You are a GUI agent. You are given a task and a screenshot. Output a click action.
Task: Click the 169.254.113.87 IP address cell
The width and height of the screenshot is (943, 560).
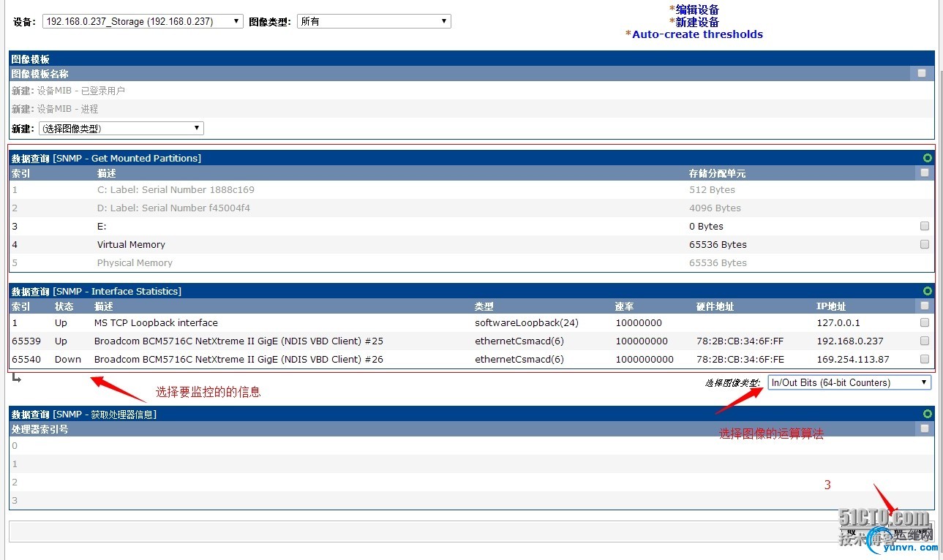click(853, 359)
